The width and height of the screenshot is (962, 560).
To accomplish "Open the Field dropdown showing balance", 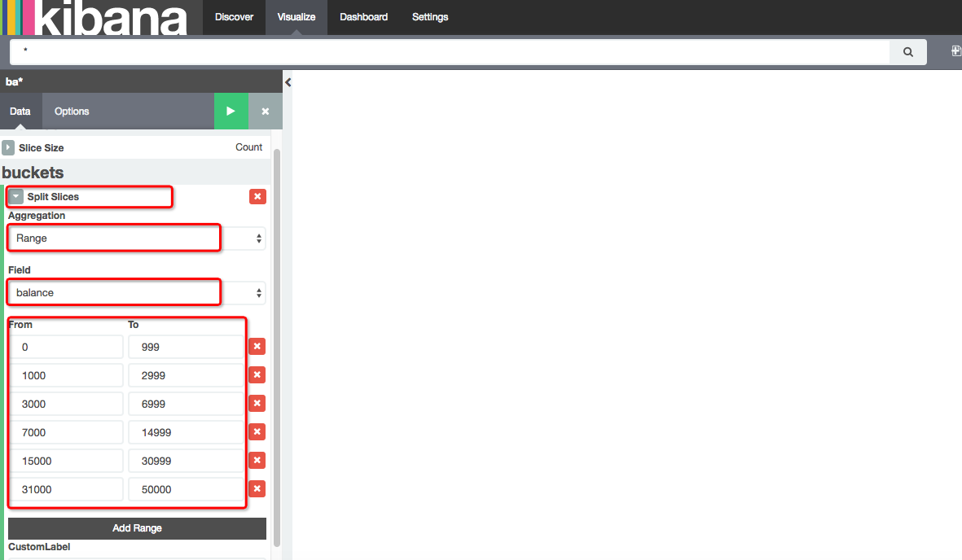I will (136, 292).
